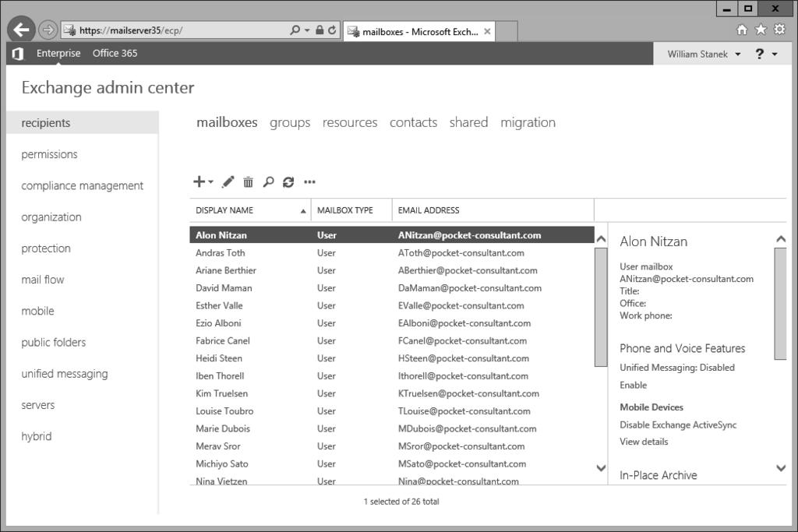Click the Refresh icon in mailbox toolbar
The width and height of the screenshot is (798, 532).
288,181
